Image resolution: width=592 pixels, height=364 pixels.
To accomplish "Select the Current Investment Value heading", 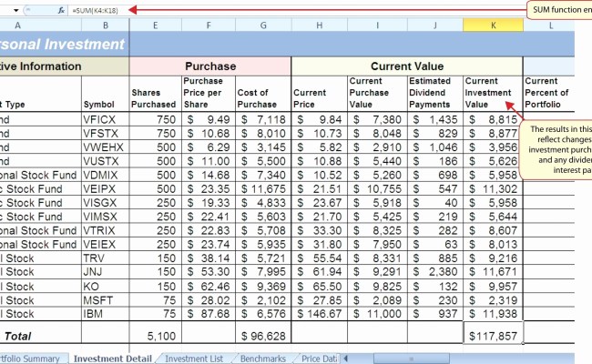I will 493,94.
